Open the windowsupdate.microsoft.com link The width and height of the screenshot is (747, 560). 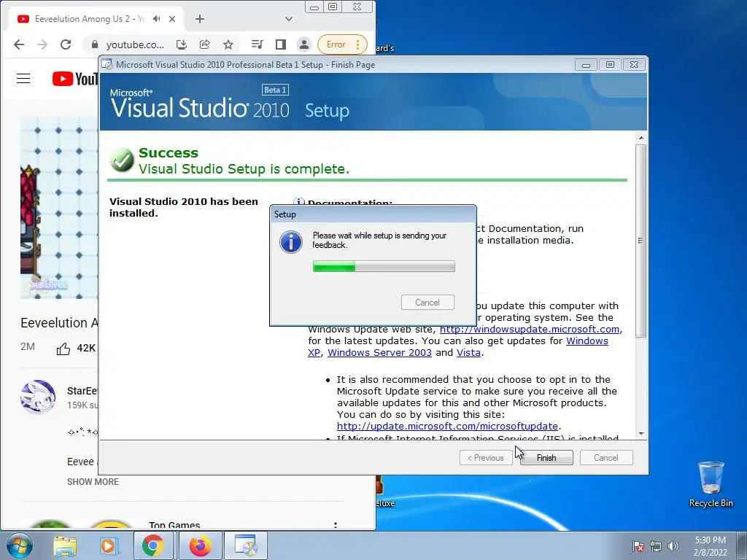530,329
